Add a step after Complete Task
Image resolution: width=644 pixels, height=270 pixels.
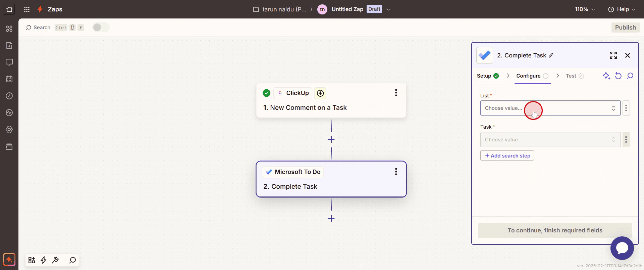(331, 219)
